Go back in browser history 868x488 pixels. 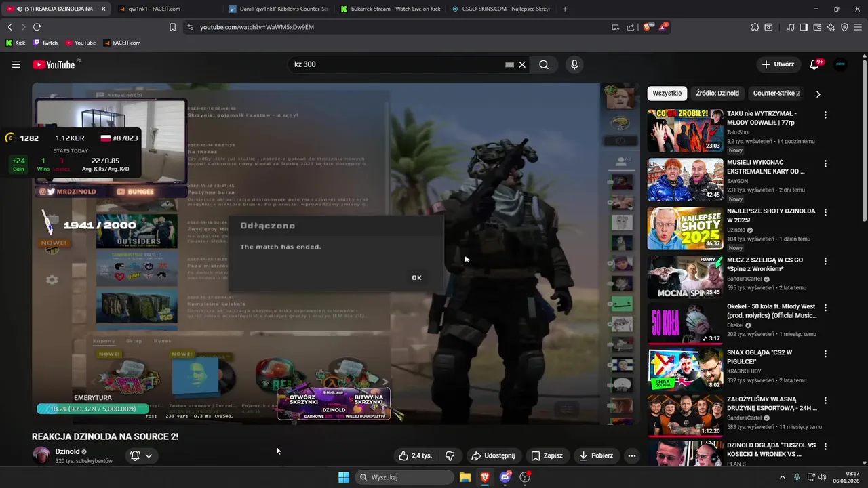coord(10,27)
